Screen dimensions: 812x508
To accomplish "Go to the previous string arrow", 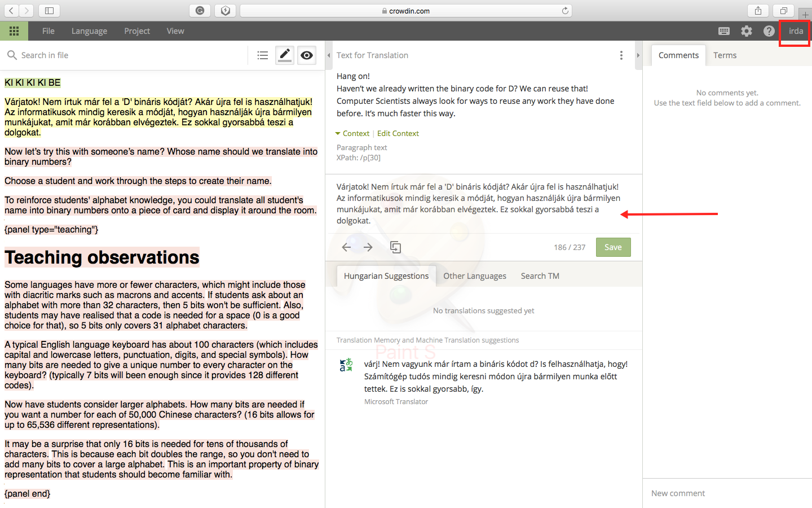I will pos(346,247).
